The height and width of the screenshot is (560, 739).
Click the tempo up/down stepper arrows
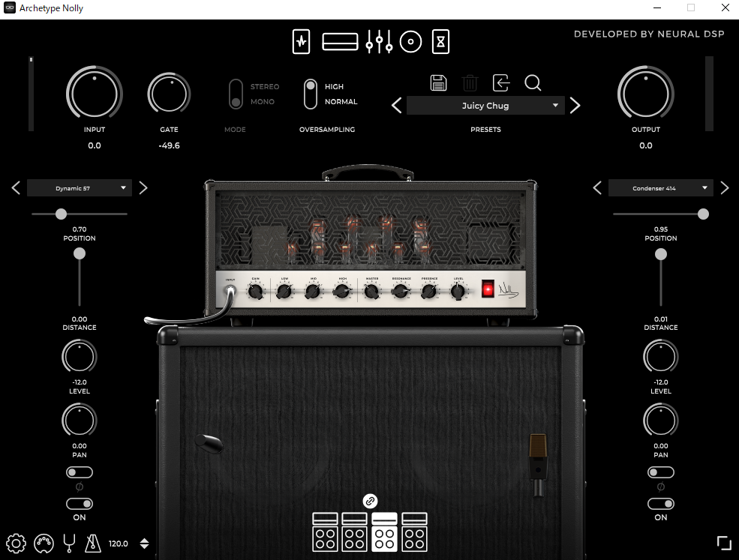(144, 544)
